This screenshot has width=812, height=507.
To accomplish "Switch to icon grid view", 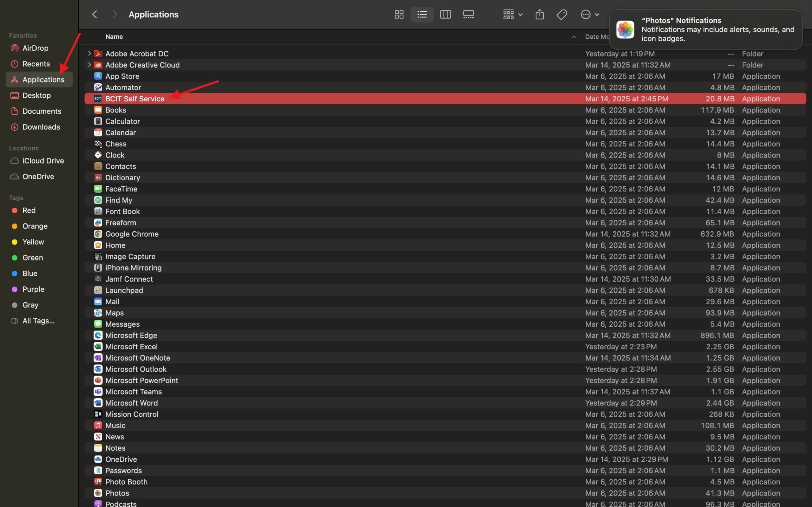I will (399, 15).
